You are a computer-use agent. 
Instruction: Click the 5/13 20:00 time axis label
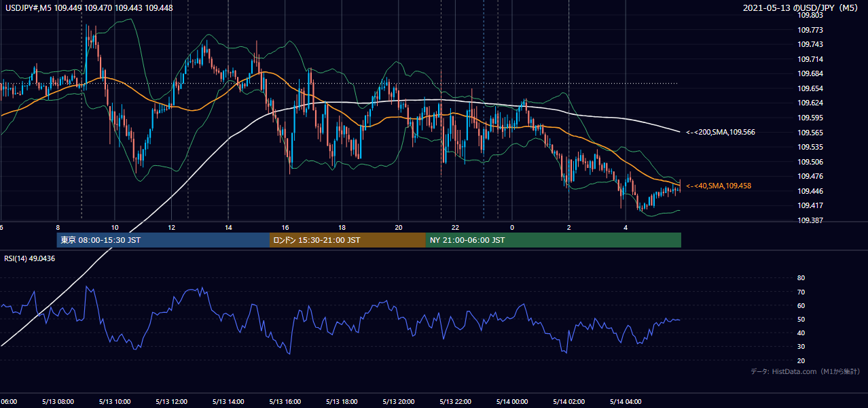[398, 401]
